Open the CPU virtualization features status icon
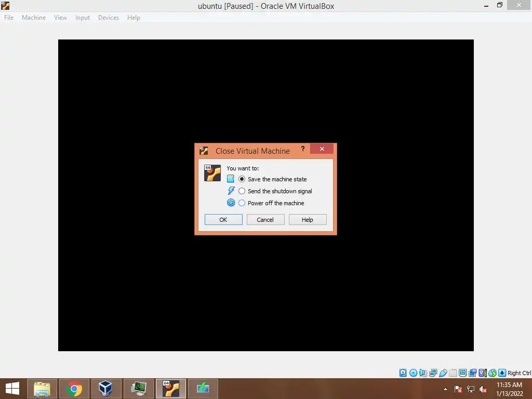532x399 pixels. click(x=483, y=373)
